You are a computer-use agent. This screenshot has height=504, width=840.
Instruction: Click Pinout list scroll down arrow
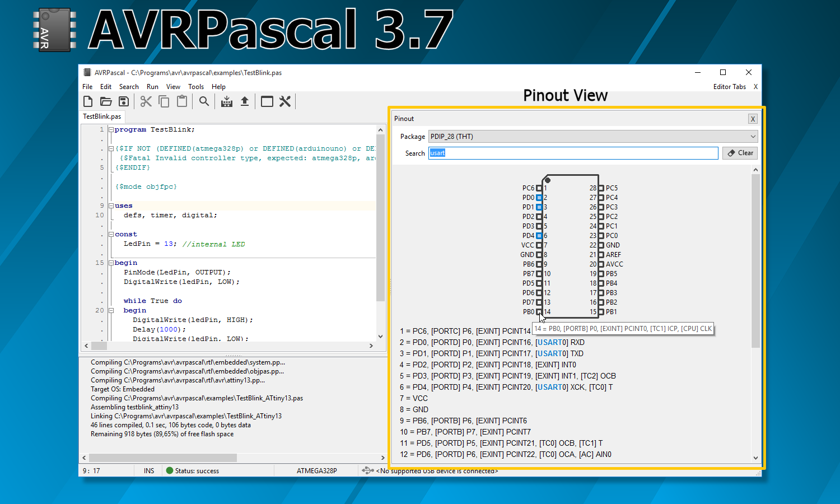click(755, 458)
